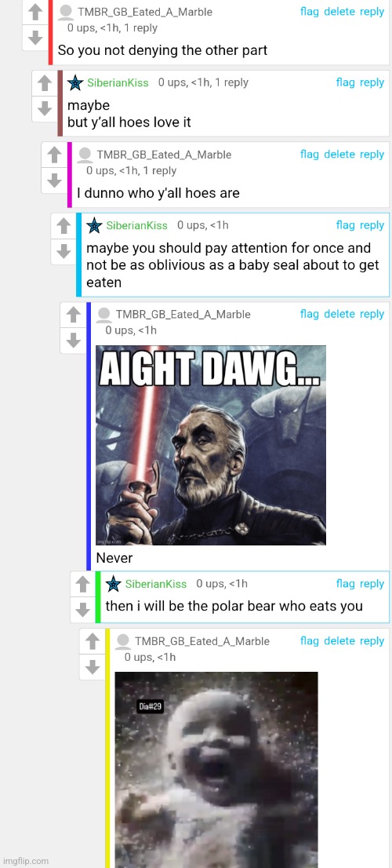Downvote the 'maybe but y'all hoes' comment

(44, 109)
